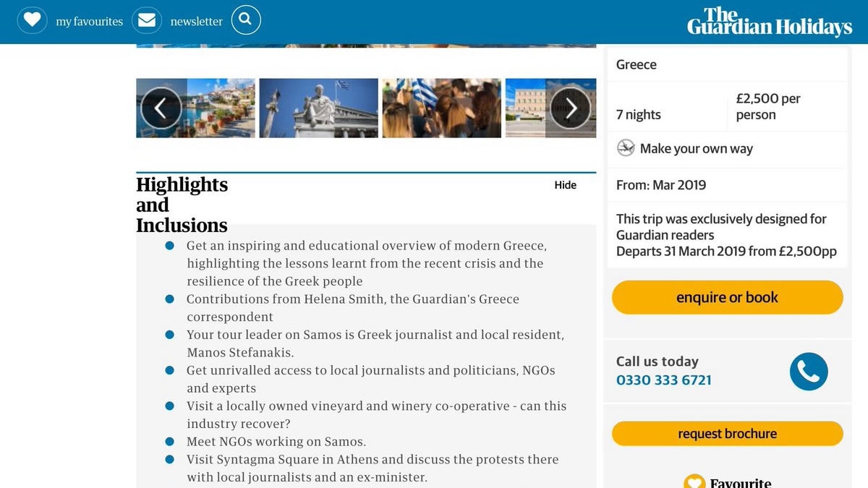Select the harbour town thumbnail

click(217, 108)
